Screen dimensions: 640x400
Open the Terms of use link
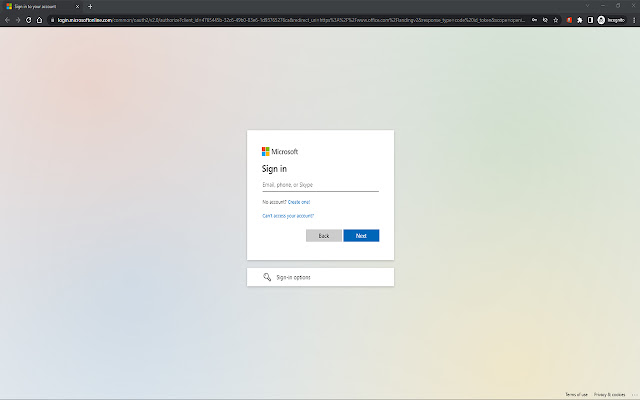coord(576,395)
